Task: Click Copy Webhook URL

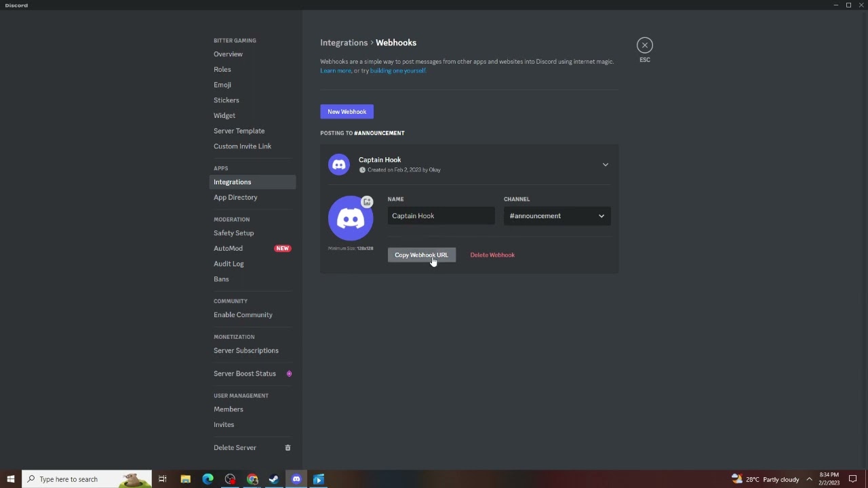Action: 421,256
